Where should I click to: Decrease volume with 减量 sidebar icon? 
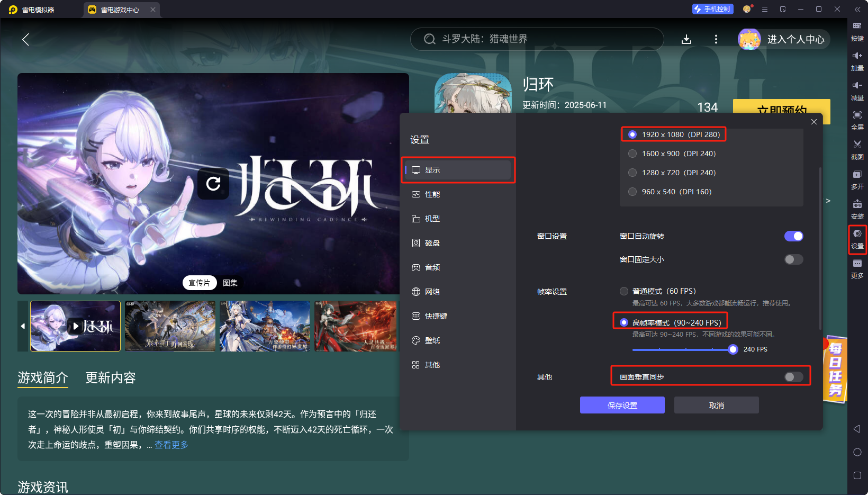857,91
